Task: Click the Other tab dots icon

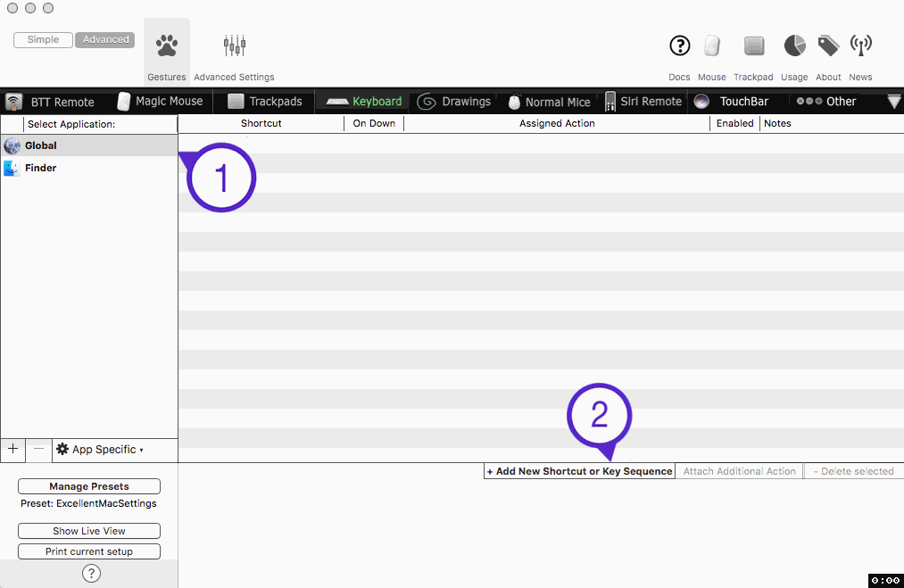Action: [809, 101]
